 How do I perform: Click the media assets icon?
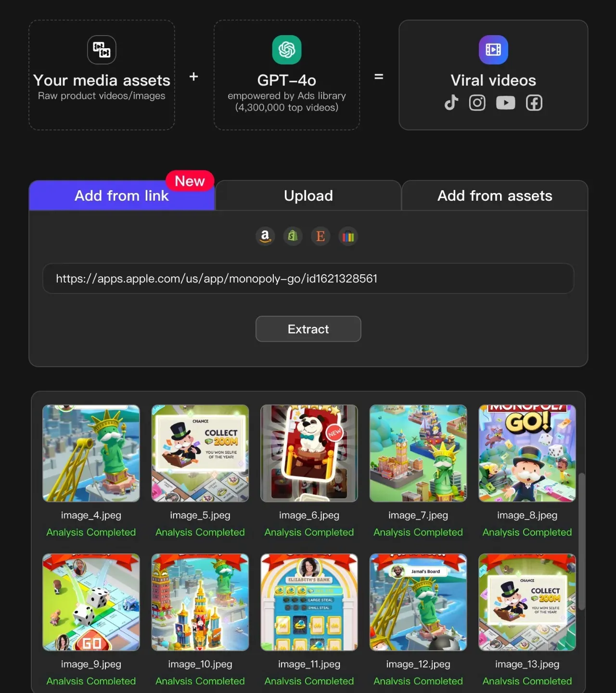click(x=102, y=50)
